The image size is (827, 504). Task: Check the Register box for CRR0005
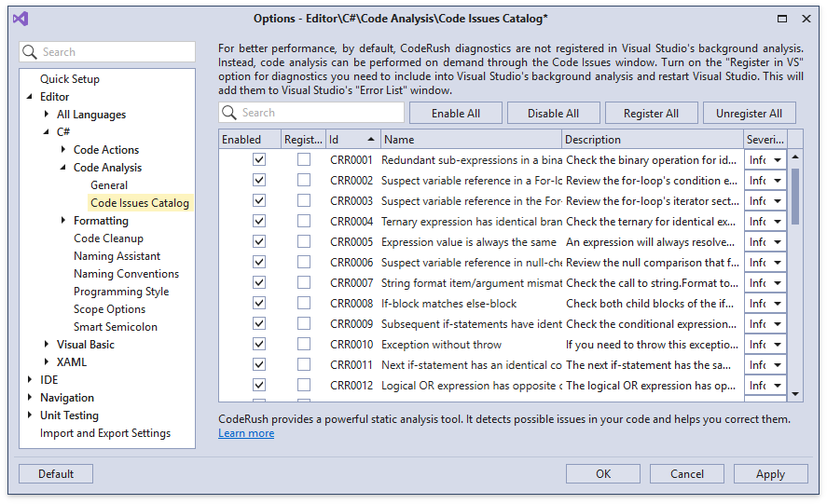[304, 242]
